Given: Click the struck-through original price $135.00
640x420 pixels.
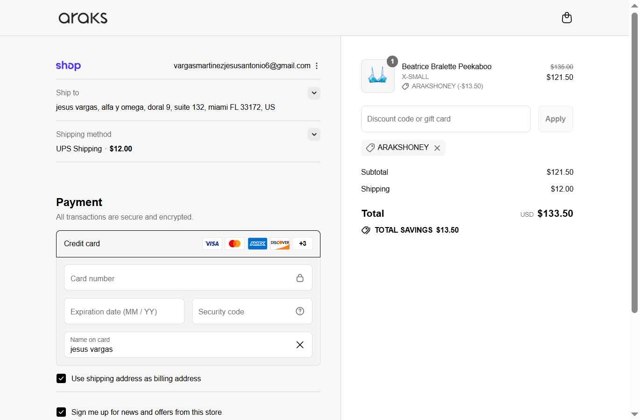Looking at the screenshot, I should (562, 67).
